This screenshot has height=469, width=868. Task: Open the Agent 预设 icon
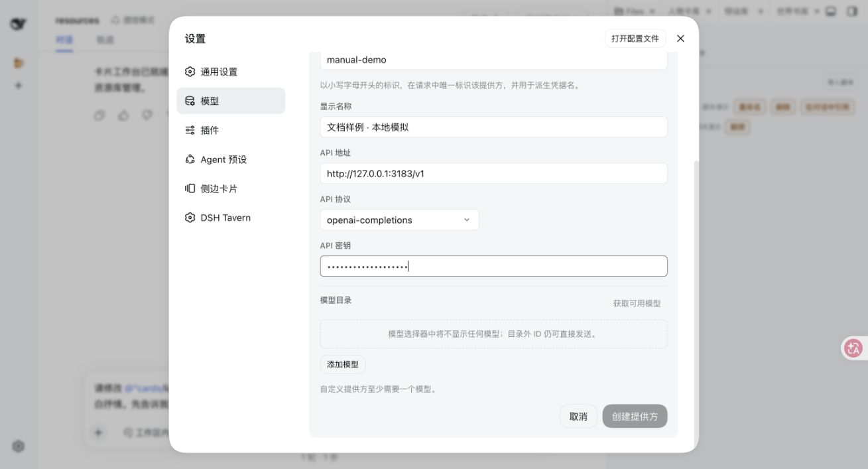point(190,159)
